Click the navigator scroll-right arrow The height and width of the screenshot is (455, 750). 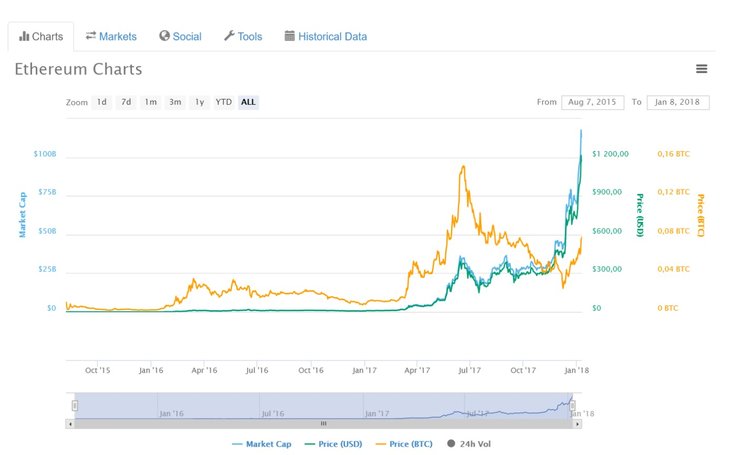pyautogui.click(x=577, y=424)
